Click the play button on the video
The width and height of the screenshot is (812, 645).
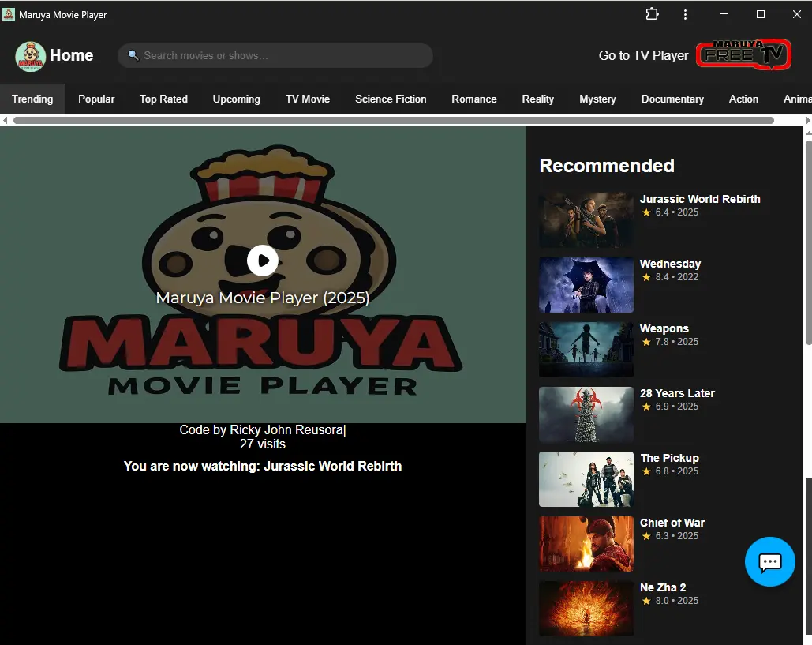coord(263,260)
